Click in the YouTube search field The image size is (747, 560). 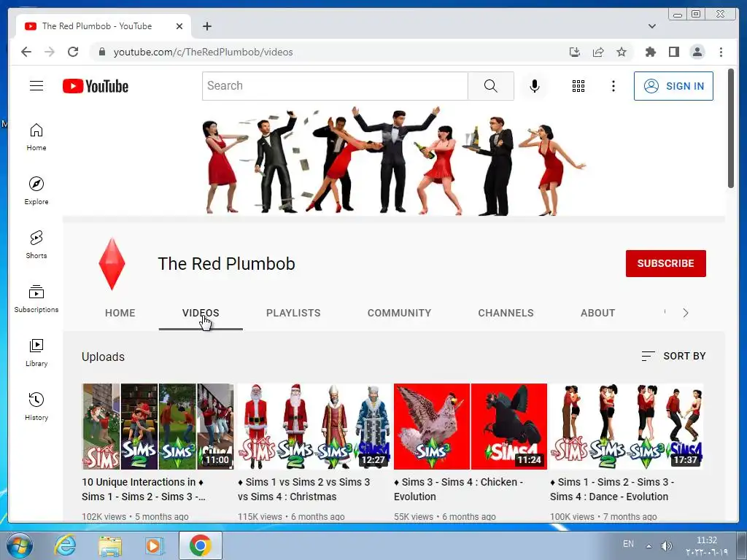click(335, 86)
